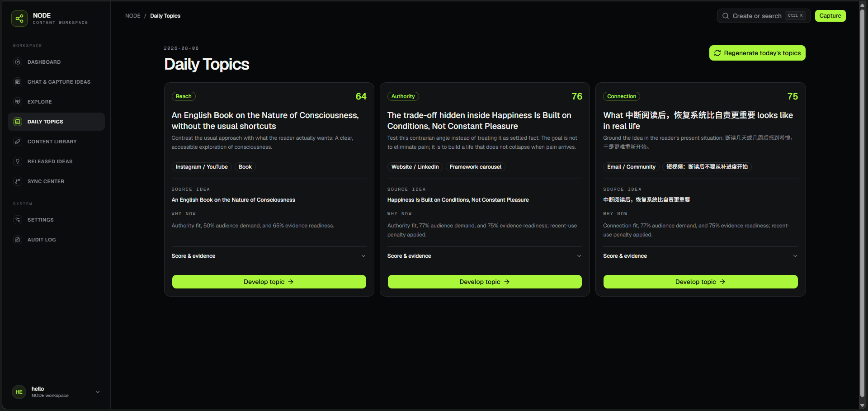Viewport: 868px width, 411px height.
Task: Go to Explore in sidebar
Action: point(56,102)
